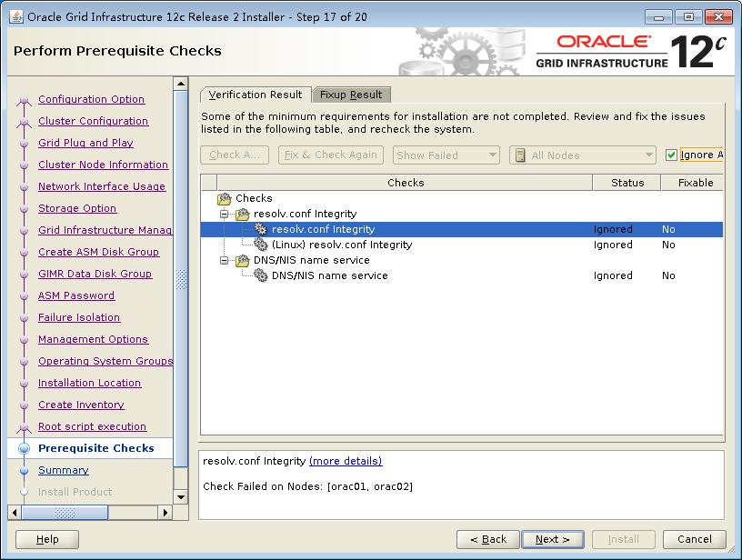
Task: Select the highlighted resolv.conf Integrity row
Action: click(462, 229)
